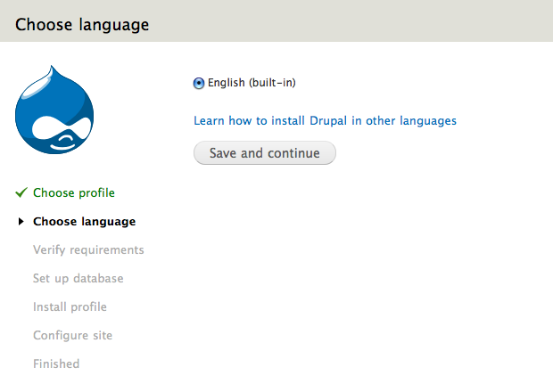Select the Verify requirements step
The image size is (553, 392).
(88, 249)
